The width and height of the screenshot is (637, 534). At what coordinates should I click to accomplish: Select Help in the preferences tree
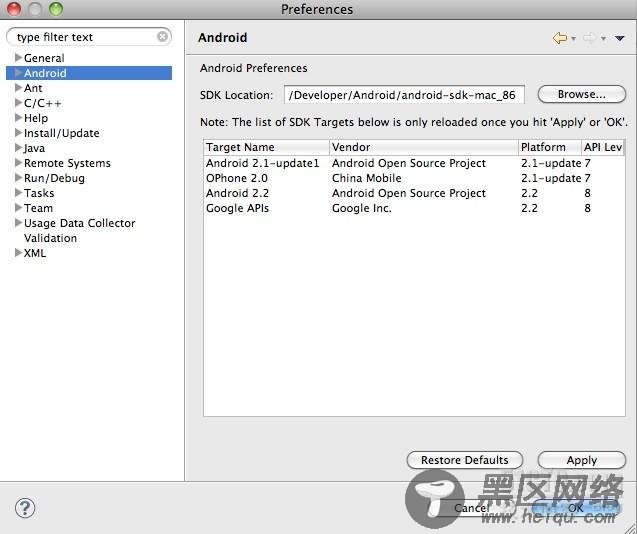coord(36,118)
